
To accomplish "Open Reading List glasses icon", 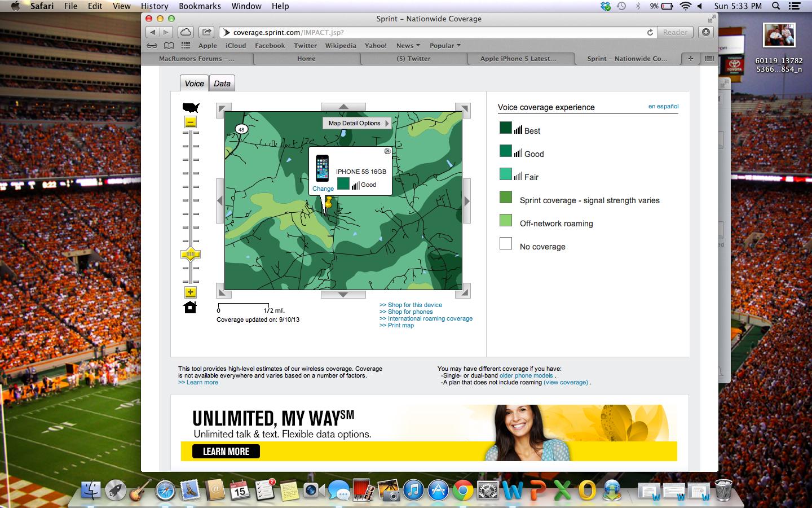I will [x=152, y=46].
